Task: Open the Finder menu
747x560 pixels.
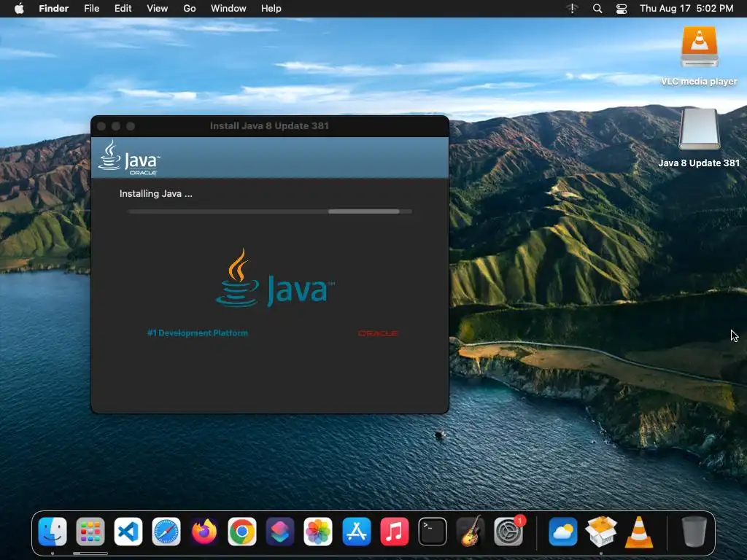Action: 54,9
